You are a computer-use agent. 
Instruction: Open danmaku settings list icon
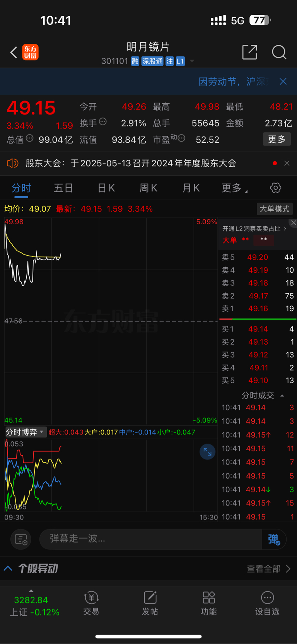(20, 539)
